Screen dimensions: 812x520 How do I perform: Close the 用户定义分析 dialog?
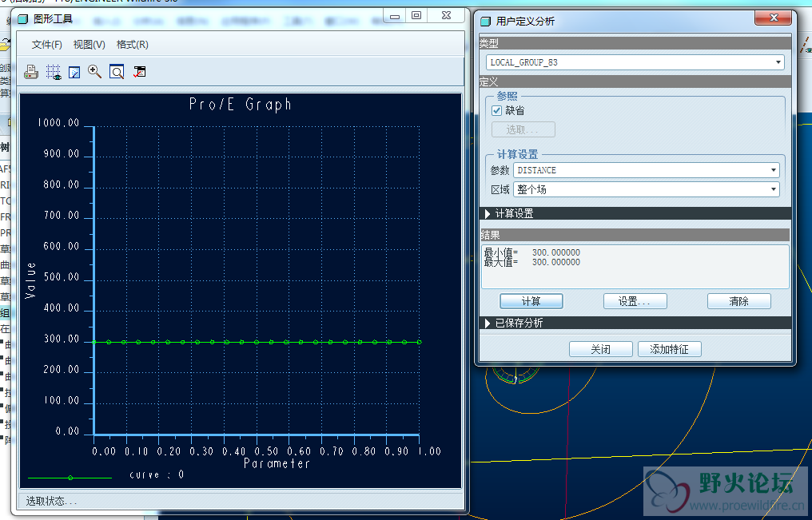pos(773,18)
